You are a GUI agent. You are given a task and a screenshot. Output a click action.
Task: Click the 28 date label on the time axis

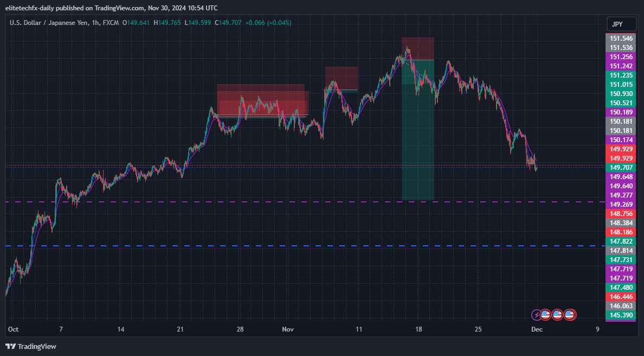coord(240,329)
